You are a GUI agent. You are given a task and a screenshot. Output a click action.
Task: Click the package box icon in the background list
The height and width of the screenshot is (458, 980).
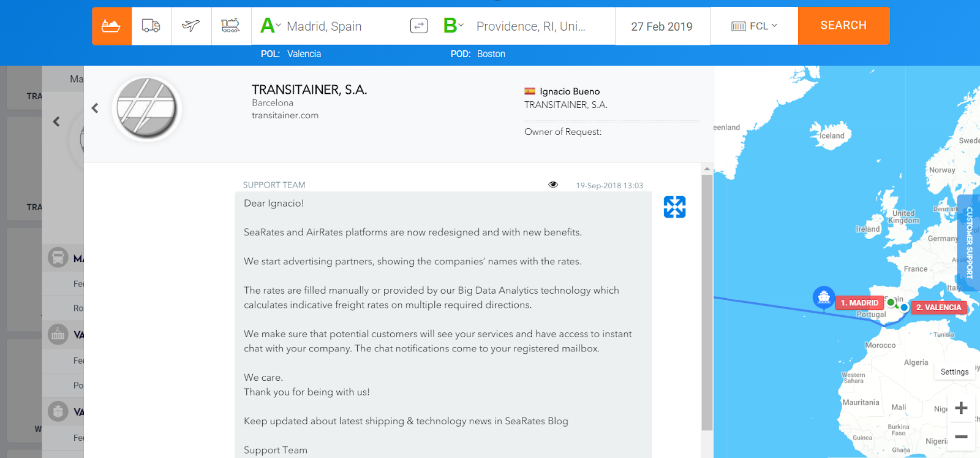pos(58,411)
